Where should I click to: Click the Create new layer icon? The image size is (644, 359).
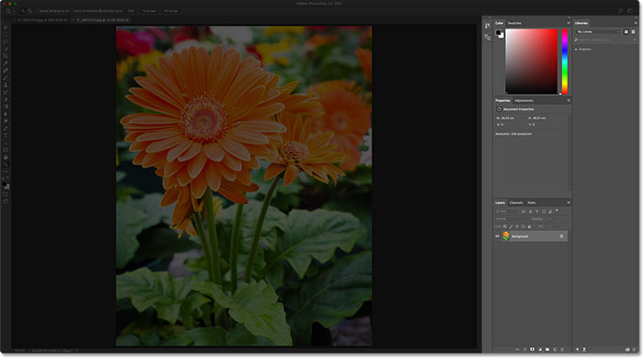click(555, 350)
